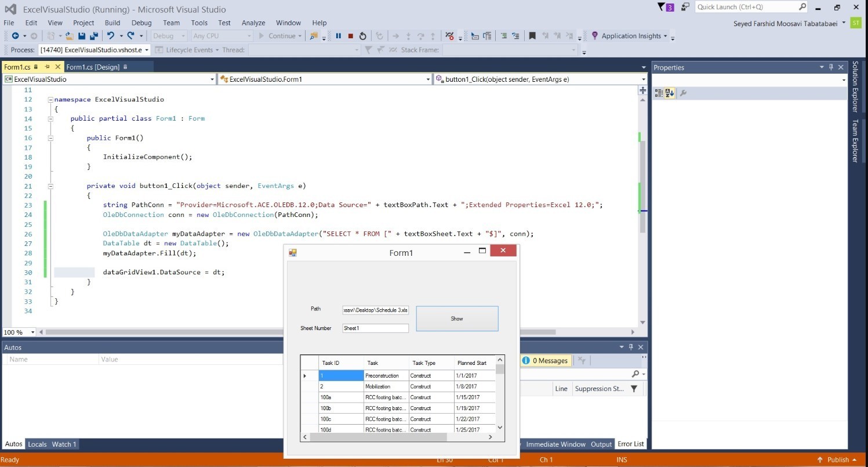Open the ExcelVisualStudio project scope dropdown

(x=212, y=79)
